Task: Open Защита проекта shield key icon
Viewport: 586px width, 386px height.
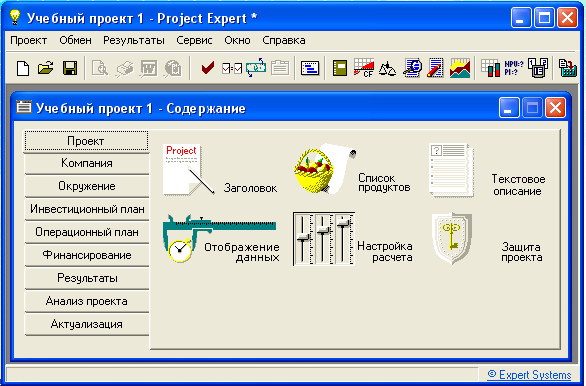Action: point(452,238)
